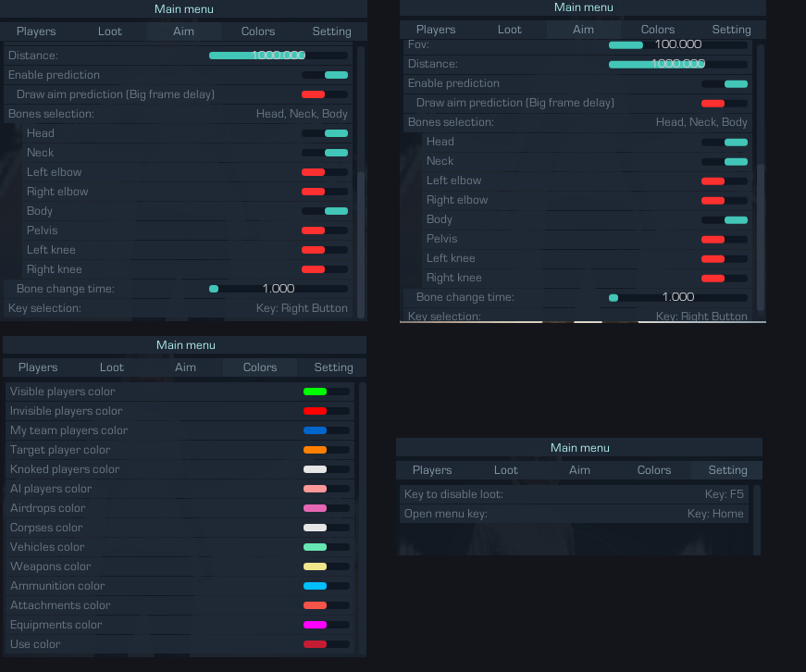The height and width of the screenshot is (672, 806).
Task: Switch to the Loot tab
Action: (109, 31)
